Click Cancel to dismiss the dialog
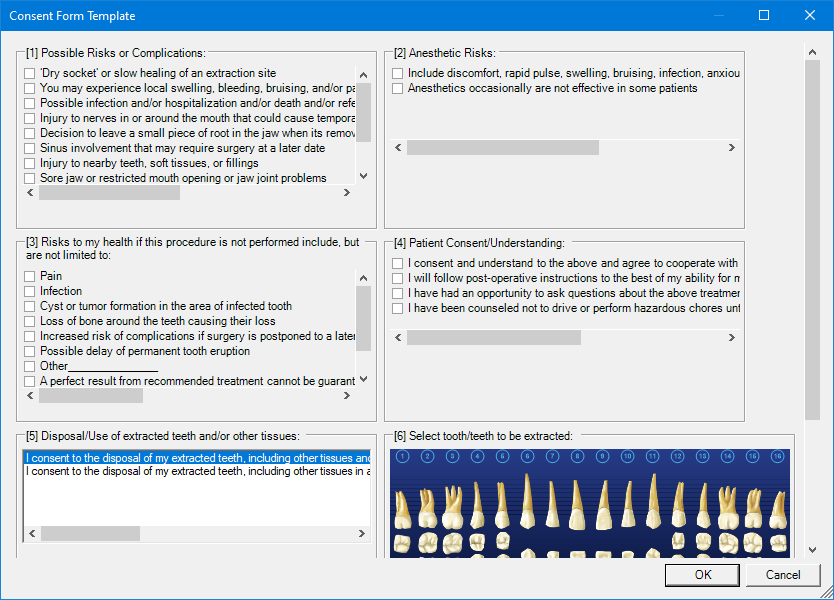Screen dimensions: 834x600 782,575
